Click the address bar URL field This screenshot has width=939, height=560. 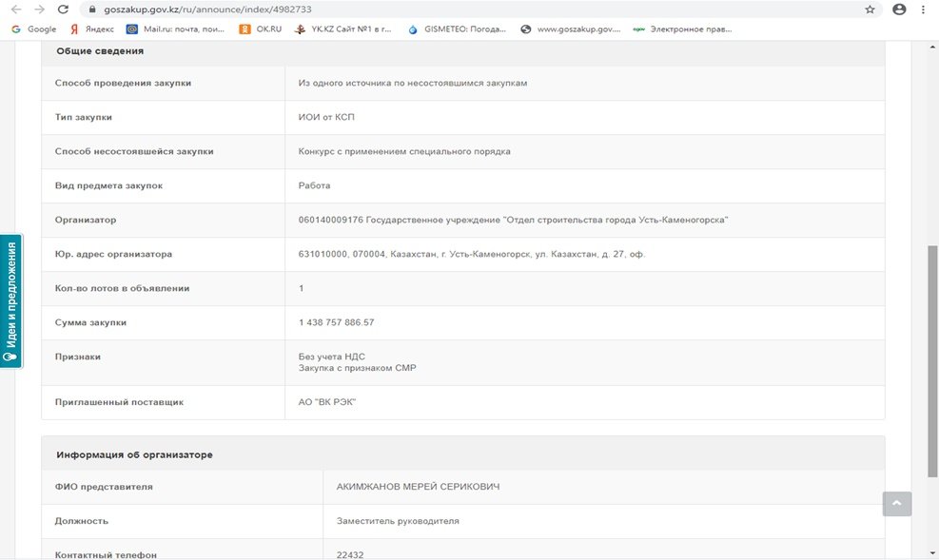428,10
